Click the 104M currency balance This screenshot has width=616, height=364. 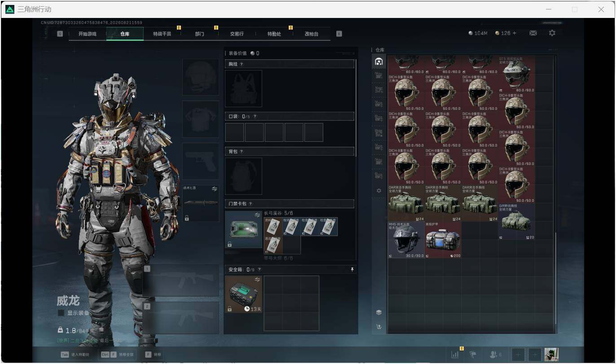coord(478,33)
